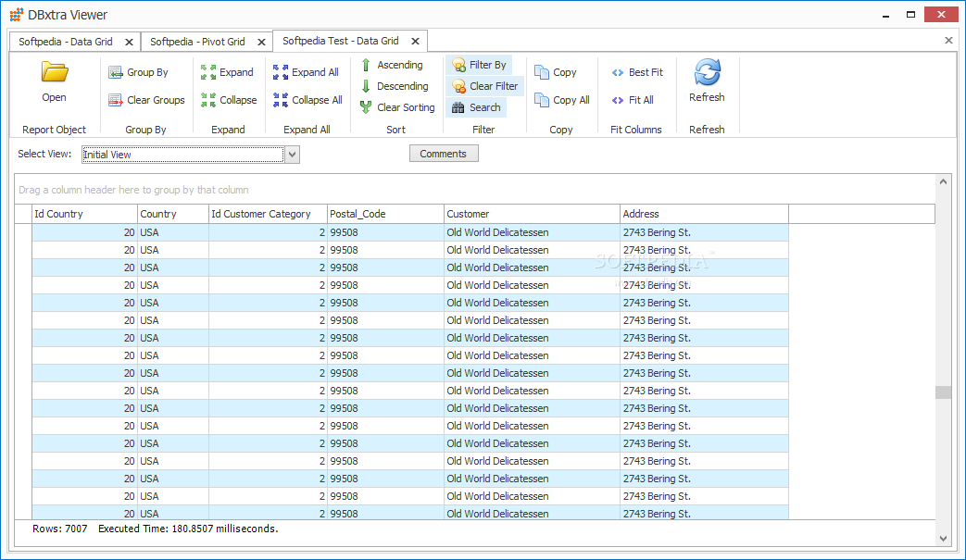
Task: Toggle the Clear Filter option
Action: [x=484, y=86]
